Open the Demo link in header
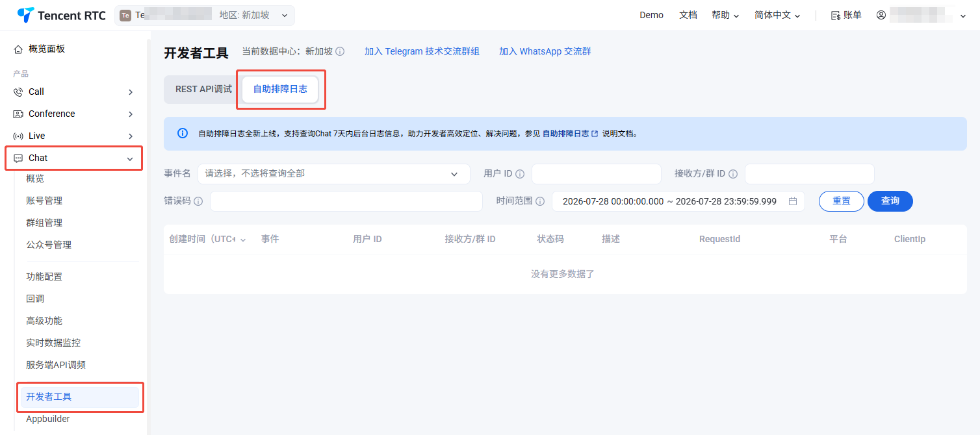Screen dimensions: 980x435 pos(651,15)
